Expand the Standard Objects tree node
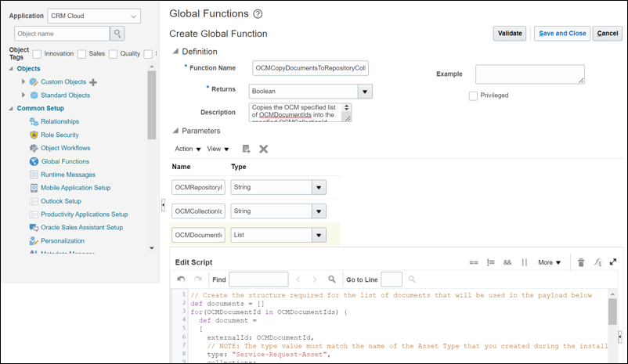Viewport: 628px width, 364px height. [x=23, y=95]
